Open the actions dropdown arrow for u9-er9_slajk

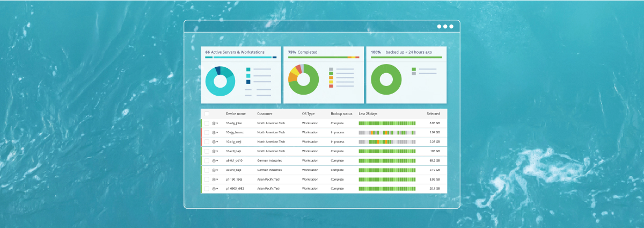(x=217, y=170)
